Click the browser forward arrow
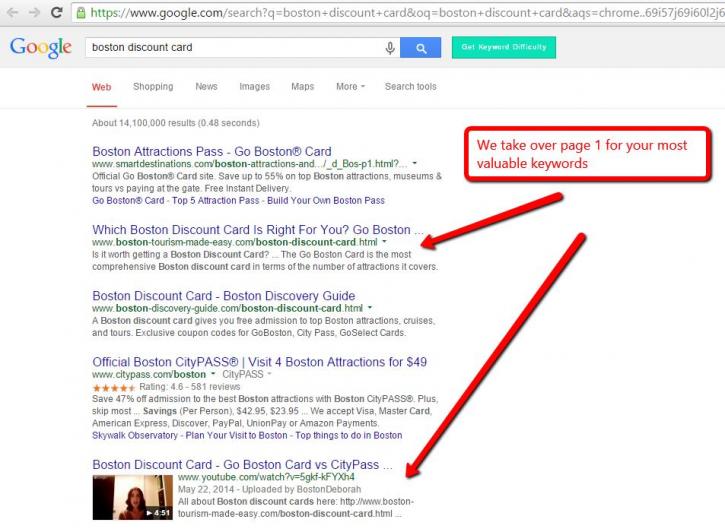725x529 pixels. pyautogui.click(x=34, y=12)
